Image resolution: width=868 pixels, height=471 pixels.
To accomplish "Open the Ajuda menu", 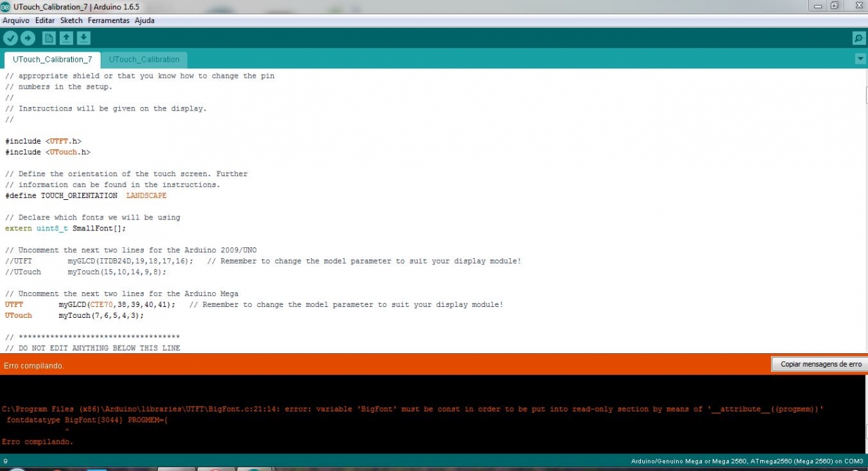I will 144,20.
